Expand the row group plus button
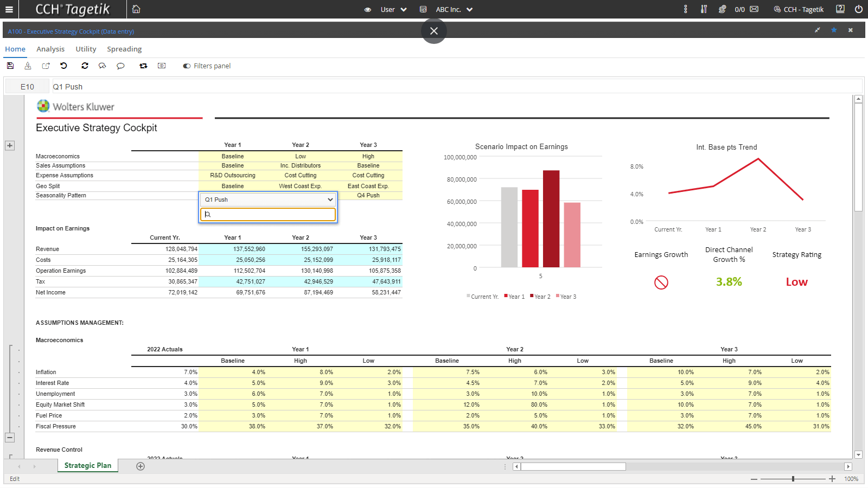The width and height of the screenshot is (868, 488). [x=10, y=145]
